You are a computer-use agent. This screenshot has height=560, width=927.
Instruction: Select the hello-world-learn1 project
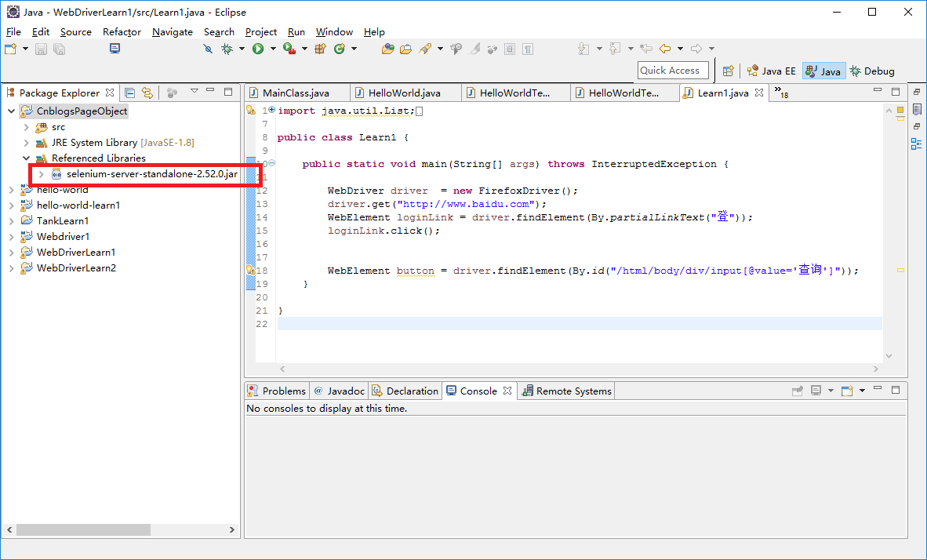pos(78,205)
